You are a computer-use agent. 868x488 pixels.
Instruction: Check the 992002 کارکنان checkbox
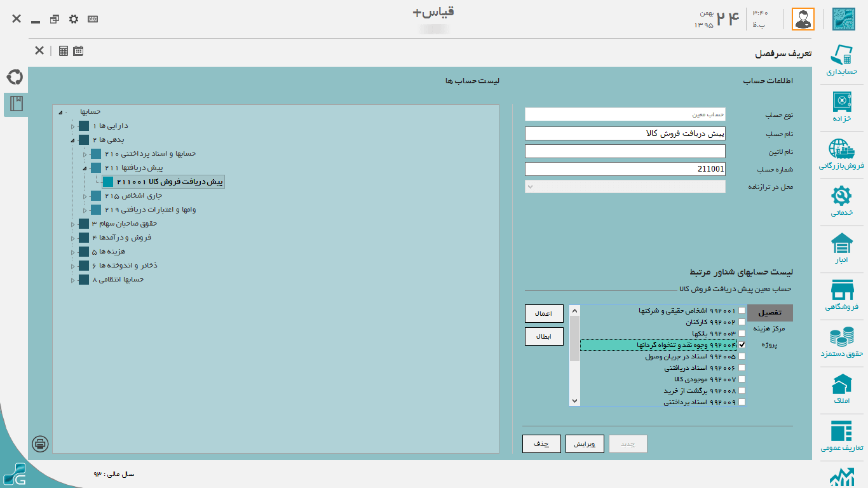[x=742, y=322]
